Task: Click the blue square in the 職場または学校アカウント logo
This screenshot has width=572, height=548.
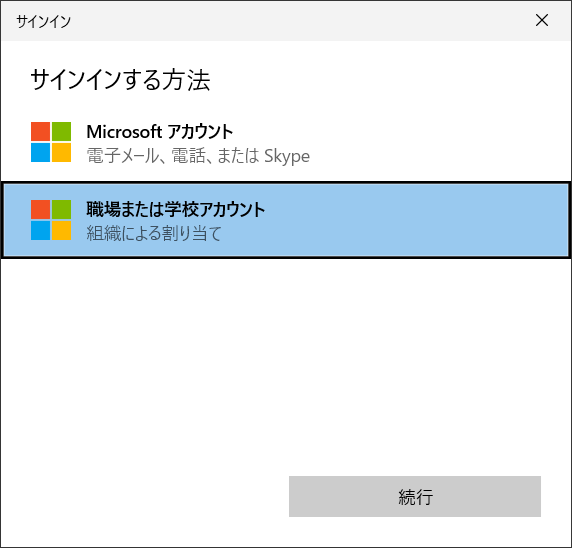Action: (40, 230)
